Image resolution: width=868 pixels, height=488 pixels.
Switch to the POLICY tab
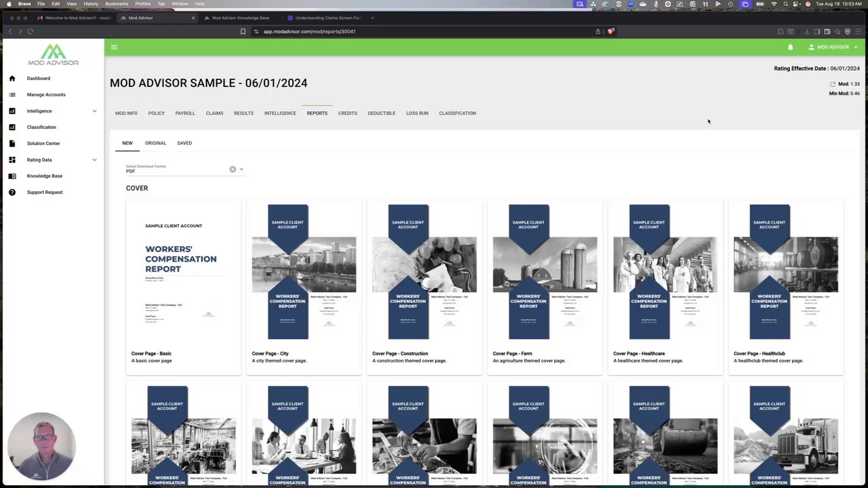click(x=157, y=113)
